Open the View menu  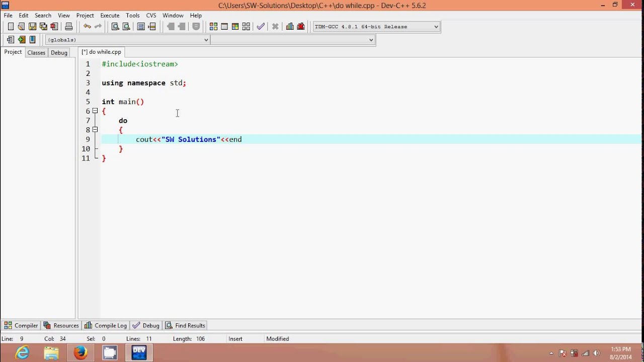click(x=64, y=16)
